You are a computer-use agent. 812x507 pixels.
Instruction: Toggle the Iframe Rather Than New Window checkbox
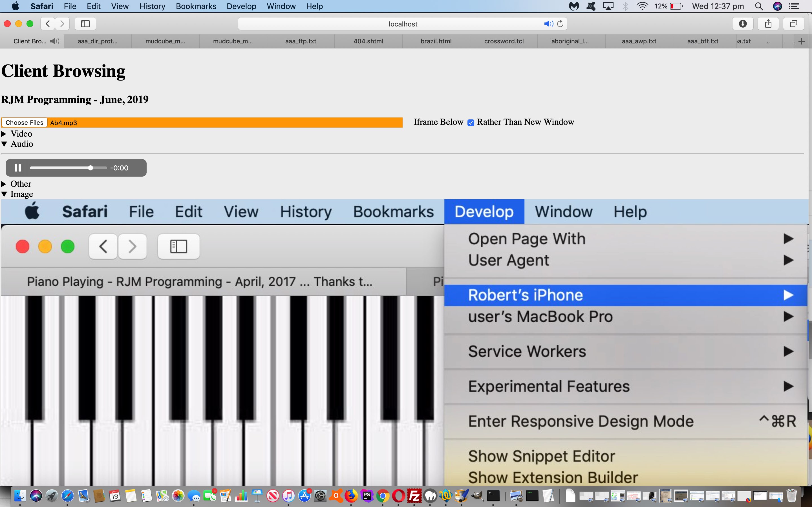[x=471, y=122]
